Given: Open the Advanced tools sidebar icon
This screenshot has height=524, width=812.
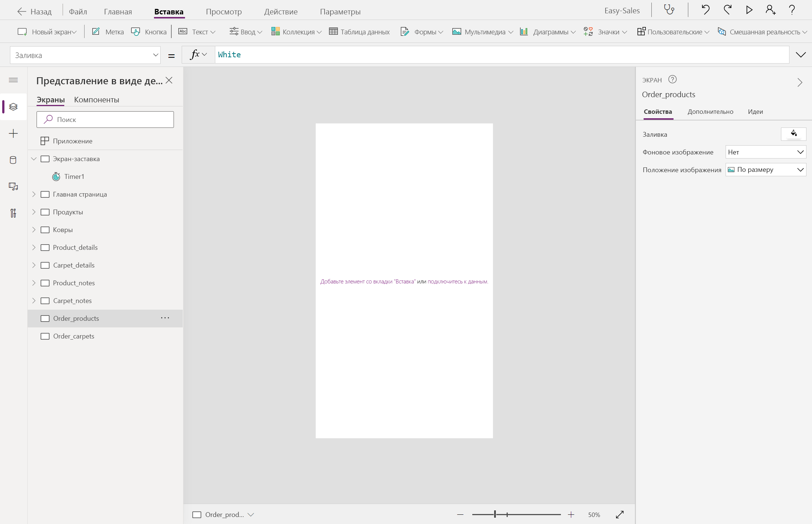Looking at the screenshot, I should coord(13,213).
